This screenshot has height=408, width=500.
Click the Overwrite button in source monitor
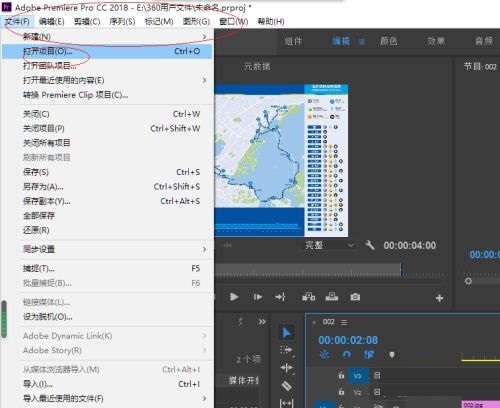coord(332,297)
